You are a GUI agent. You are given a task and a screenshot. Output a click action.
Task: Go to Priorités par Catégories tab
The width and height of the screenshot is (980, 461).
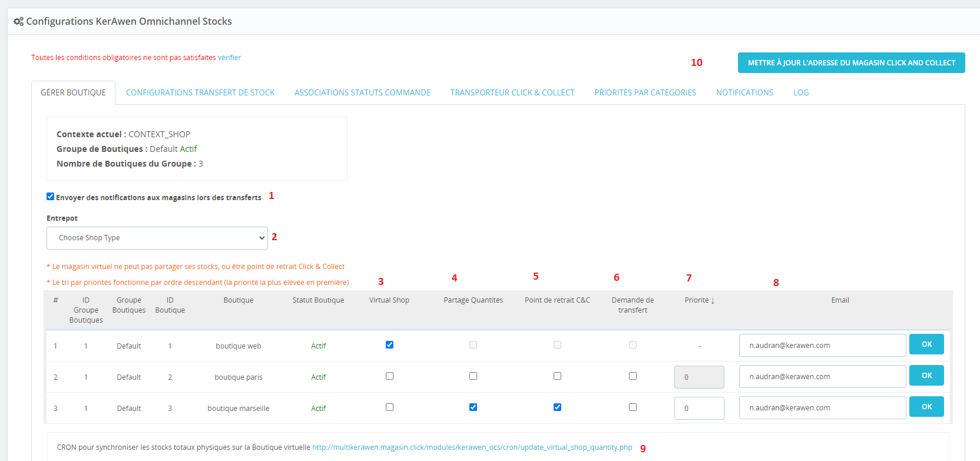[645, 92]
